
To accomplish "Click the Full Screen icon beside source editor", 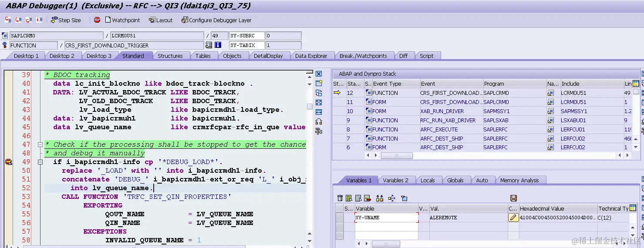I will (x=319, y=102).
